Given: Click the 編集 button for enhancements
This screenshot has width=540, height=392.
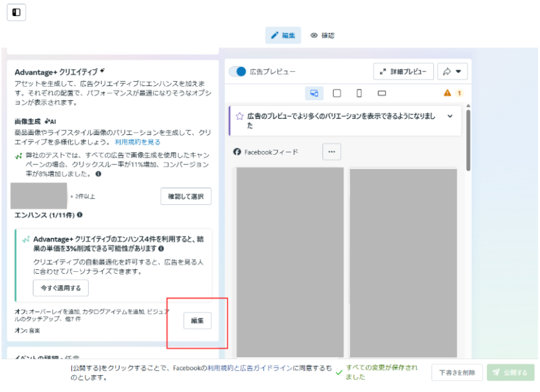Looking at the screenshot, I should tap(197, 321).
